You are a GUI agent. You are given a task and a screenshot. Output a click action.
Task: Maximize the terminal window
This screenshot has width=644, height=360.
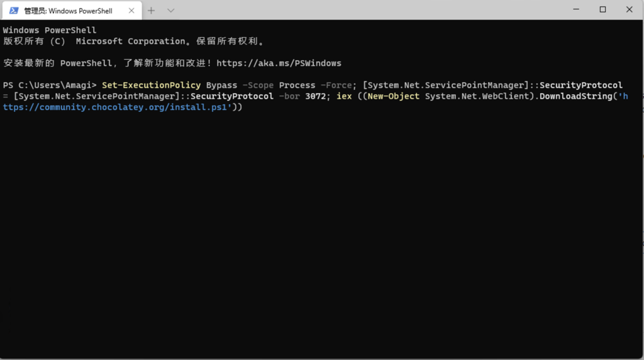[x=602, y=9]
